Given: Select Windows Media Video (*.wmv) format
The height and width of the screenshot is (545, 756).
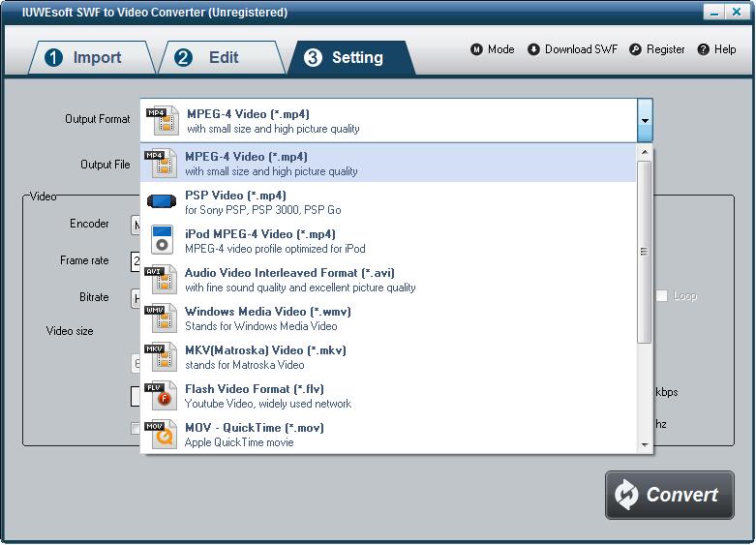Looking at the screenshot, I should pyautogui.click(x=388, y=318).
